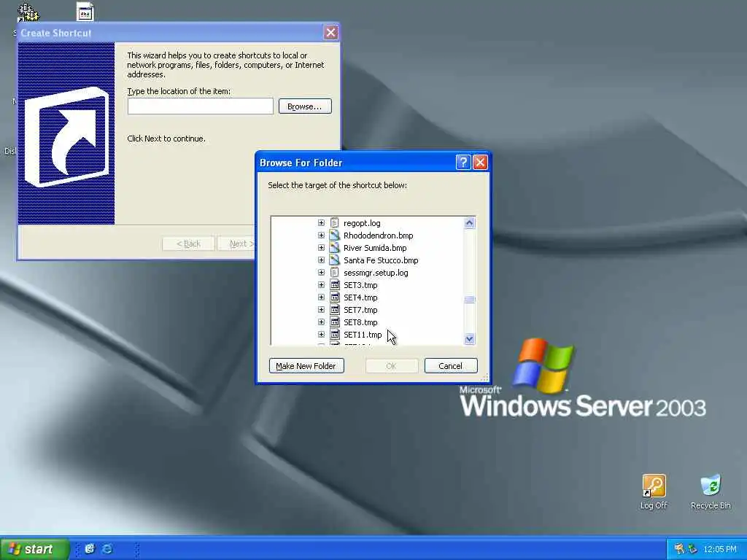Select regopt.log in the tree
Viewport: 747px width, 560px height.
[x=362, y=223]
